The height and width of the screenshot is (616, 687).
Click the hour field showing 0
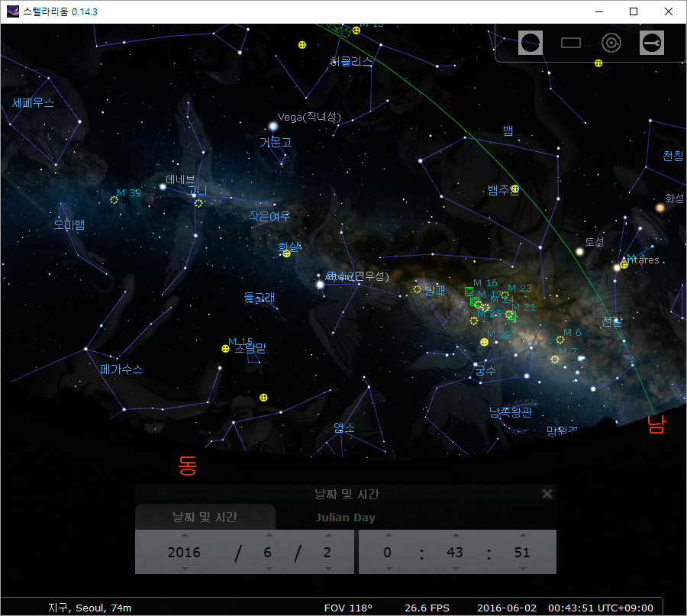pyautogui.click(x=387, y=553)
